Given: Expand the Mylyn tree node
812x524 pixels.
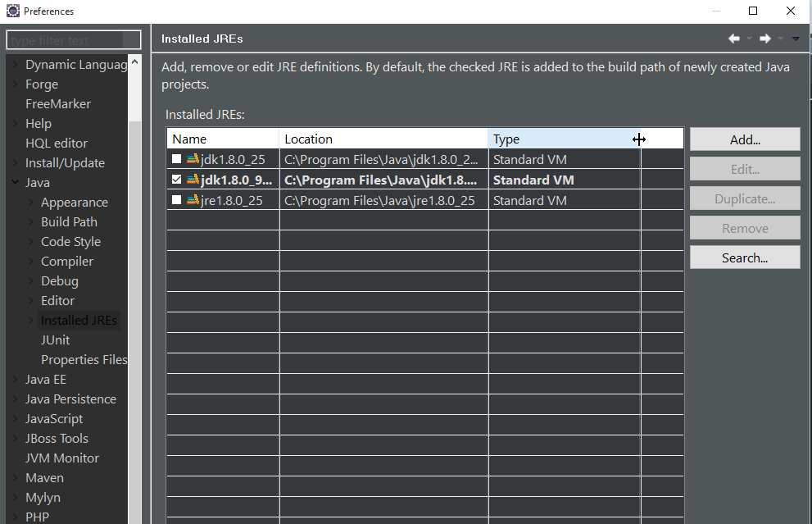Looking at the screenshot, I should click(x=15, y=498).
